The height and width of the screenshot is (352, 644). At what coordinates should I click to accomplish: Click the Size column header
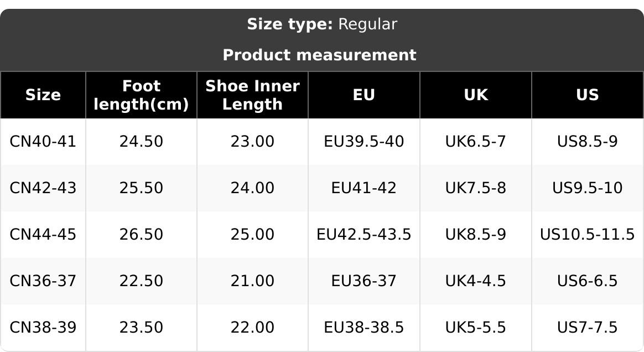coord(43,95)
